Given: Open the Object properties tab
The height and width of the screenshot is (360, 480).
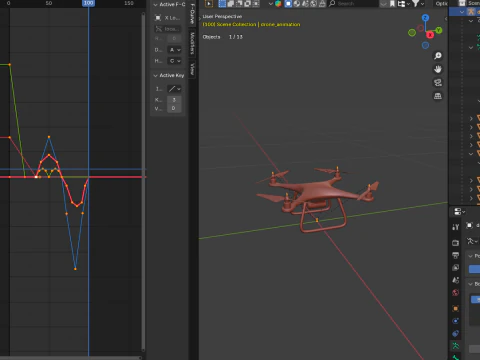Looking at the screenshot, I should click(x=455, y=308).
